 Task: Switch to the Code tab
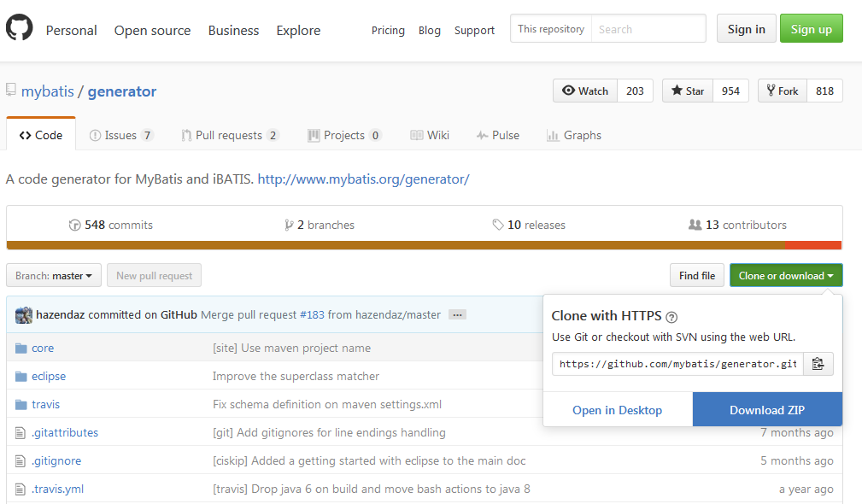[41, 135]
